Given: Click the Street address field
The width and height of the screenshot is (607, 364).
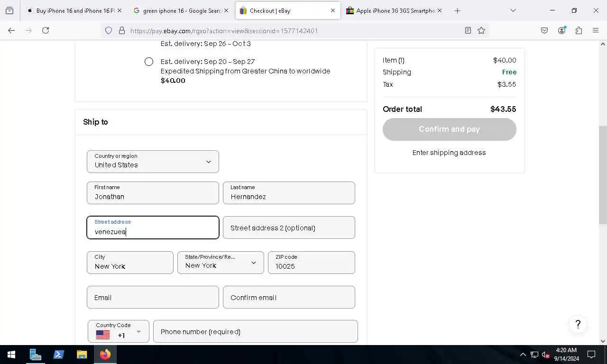Looking at the screenshot, I should point(153,227).
